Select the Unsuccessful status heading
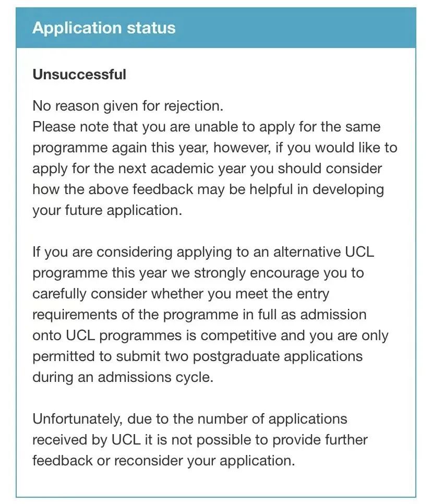432x504 pixels. click(x=79, y=74)
